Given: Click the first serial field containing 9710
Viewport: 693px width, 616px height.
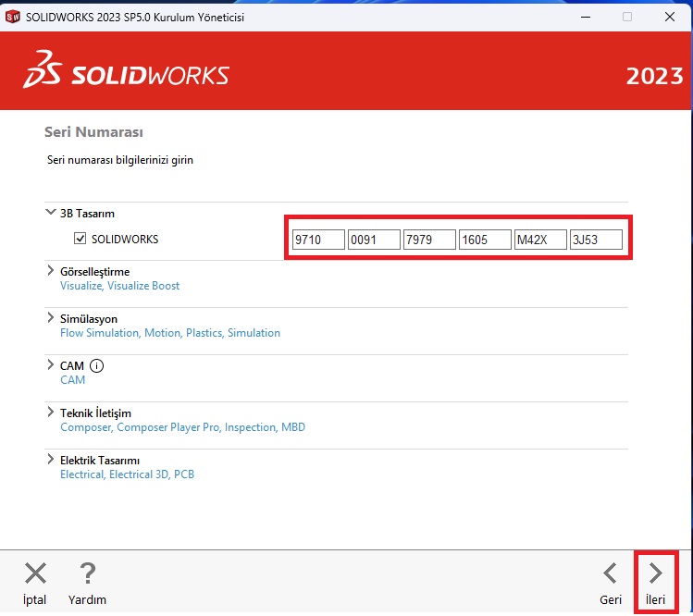Looking at the screenshot, I should [x=317, y=240].
